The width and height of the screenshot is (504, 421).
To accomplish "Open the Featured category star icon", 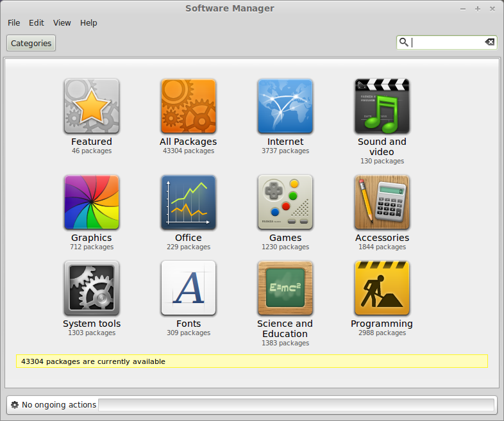I will coord(92,106).
